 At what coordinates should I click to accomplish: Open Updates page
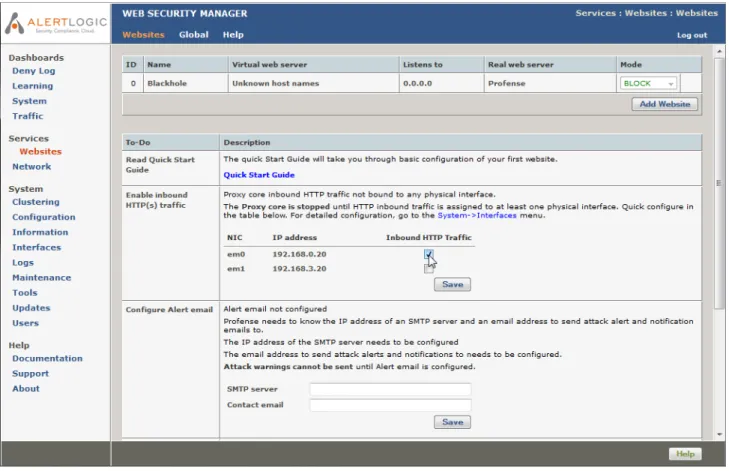(31, 307)
